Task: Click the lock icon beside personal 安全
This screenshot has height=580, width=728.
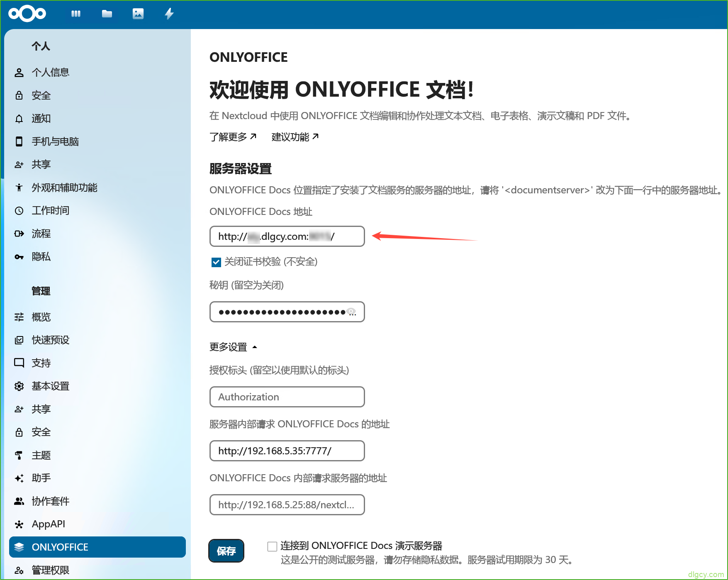Action: pyautogui.click(x=19, y=95)
